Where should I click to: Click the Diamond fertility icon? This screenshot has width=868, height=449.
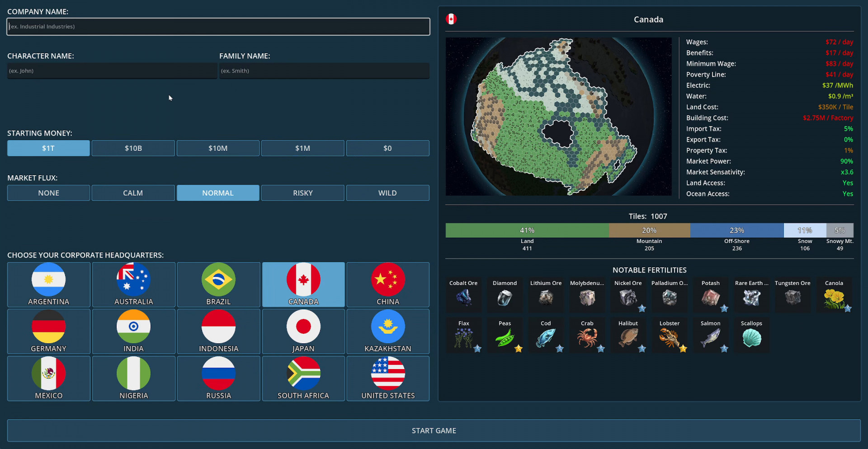coord(505,298)
